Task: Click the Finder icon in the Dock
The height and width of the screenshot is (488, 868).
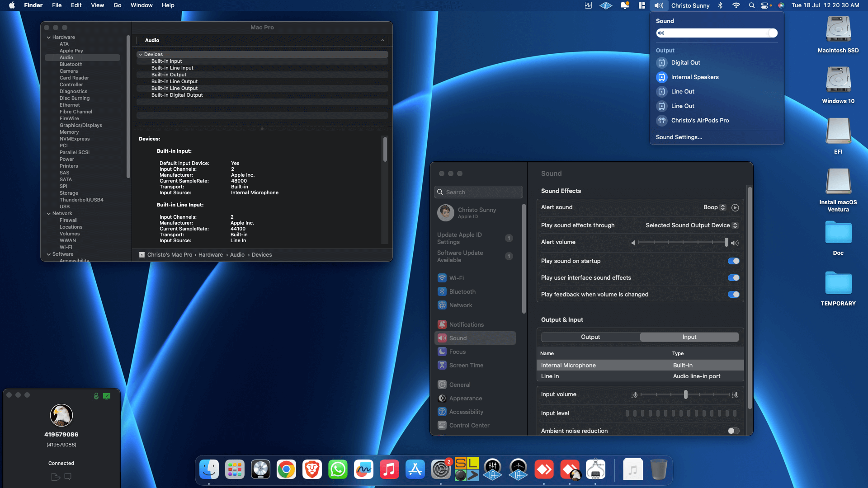Action: pos(209,469)
